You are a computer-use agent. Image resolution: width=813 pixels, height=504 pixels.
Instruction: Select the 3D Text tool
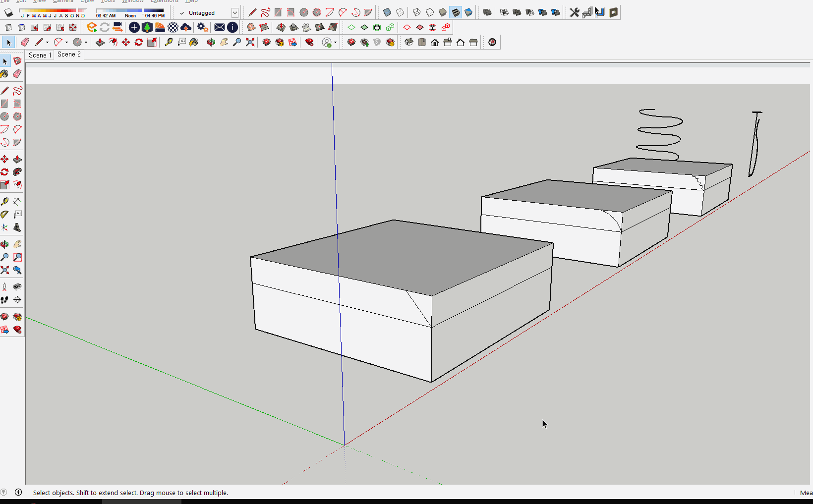click(x=17, y=227)
